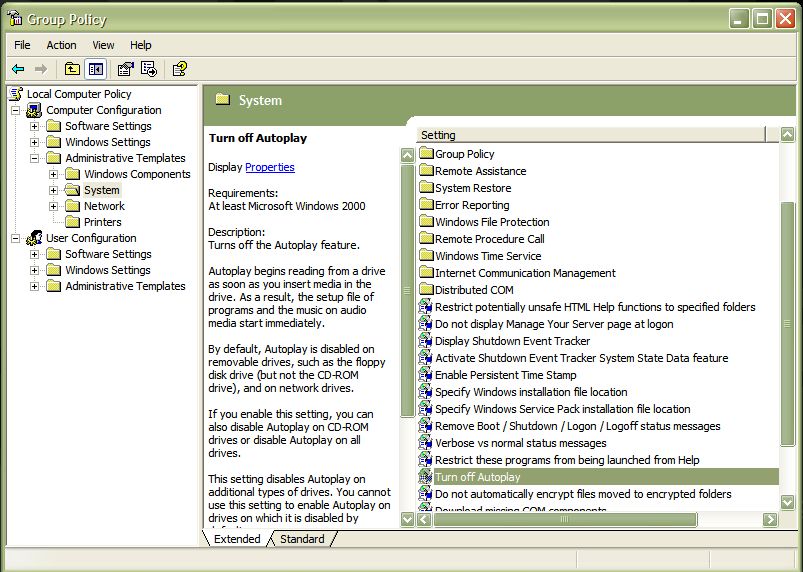This screenshot has width=803, height=572.
Task: Open the File menu
Action: pos(22,45)
